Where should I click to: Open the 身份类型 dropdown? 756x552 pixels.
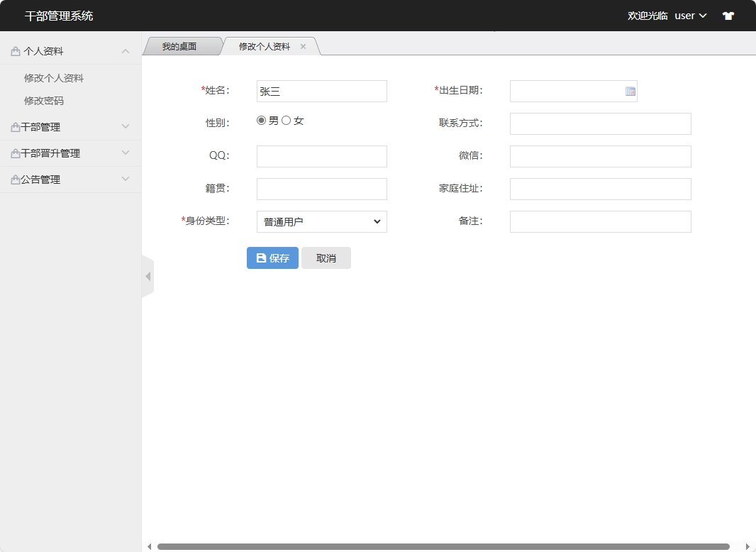(321, 221)
